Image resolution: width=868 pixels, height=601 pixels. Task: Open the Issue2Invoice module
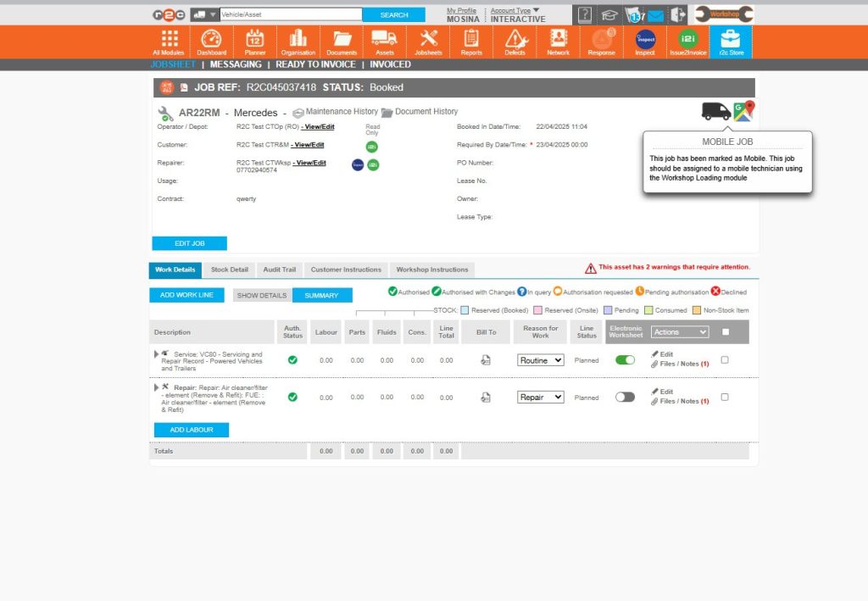[x=687, y=42]
